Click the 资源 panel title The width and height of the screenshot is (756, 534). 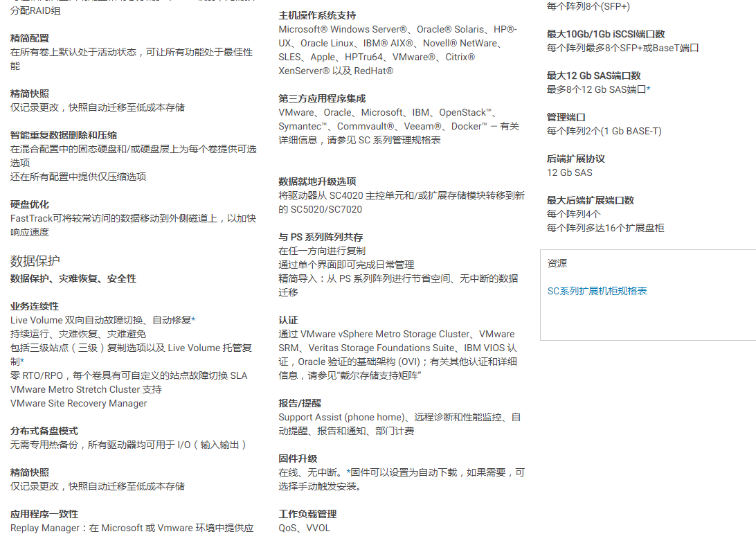click(x=557, y=263)
